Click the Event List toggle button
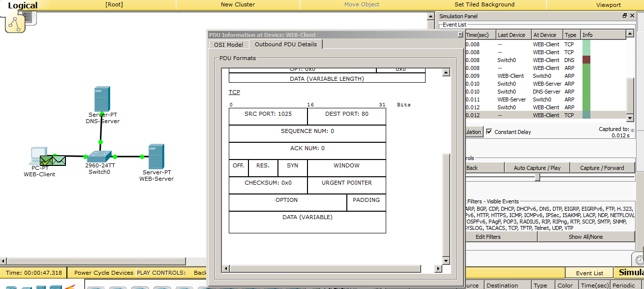 click(590, 273)
